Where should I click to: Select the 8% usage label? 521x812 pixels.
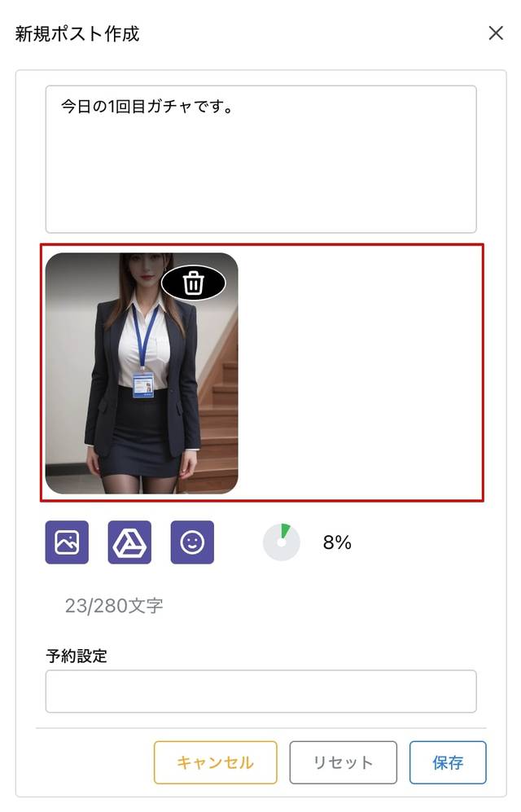[x=337, y=542]
